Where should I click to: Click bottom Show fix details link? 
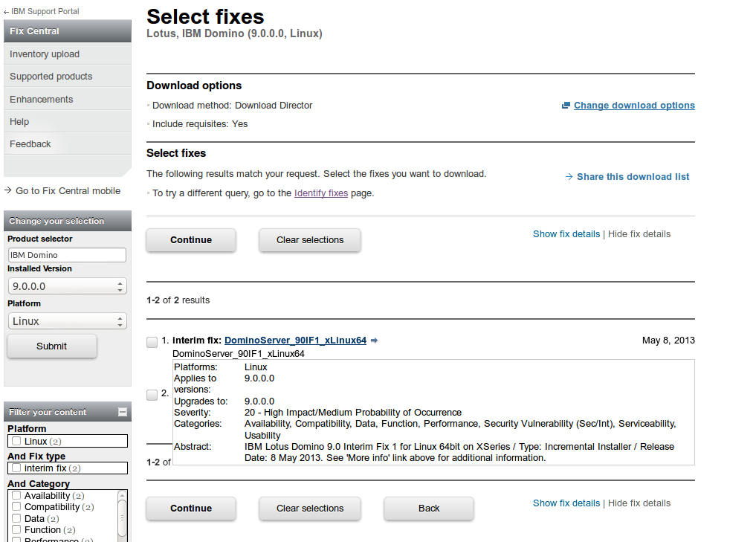point(566,503)
